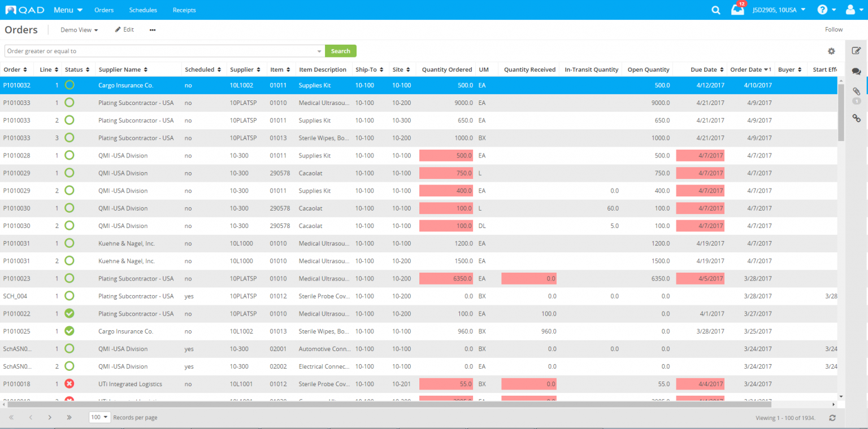Screen dimensions: 868x429
Task: Open the Demo View dropdown
Action: pyautogui.click(x=79, y=29)
